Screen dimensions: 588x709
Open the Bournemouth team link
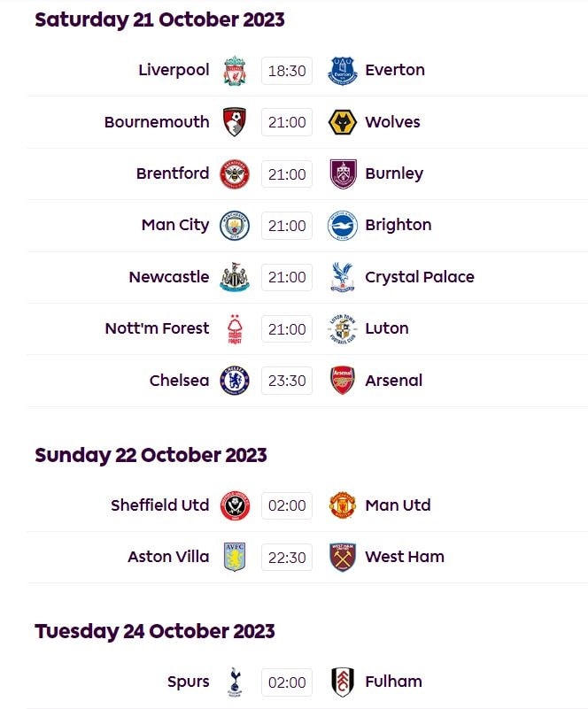[x=157, y=122]
